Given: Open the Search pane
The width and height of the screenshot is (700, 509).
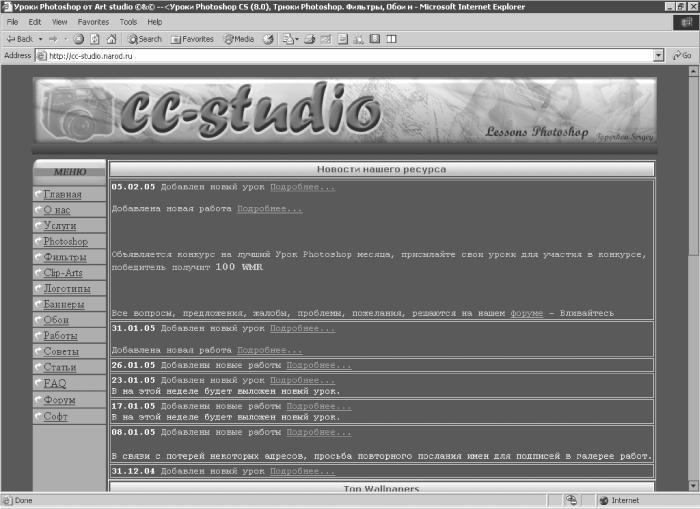Looking at the screenshot, I should [x=144, y=39].
